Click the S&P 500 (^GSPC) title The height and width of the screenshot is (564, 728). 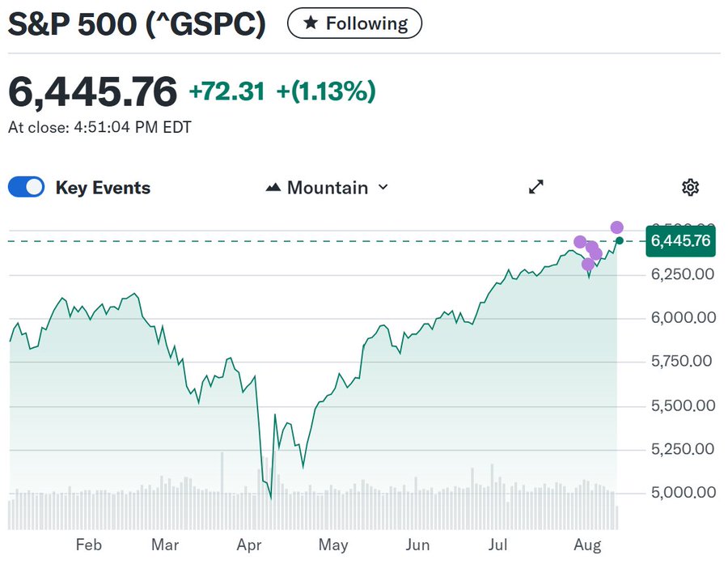[x=137, y=24]
